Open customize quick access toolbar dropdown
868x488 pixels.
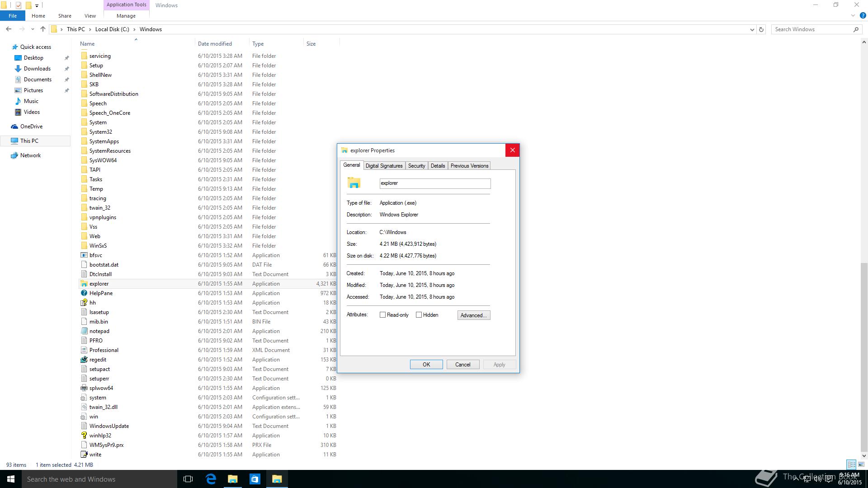click(x=37, y=5)
